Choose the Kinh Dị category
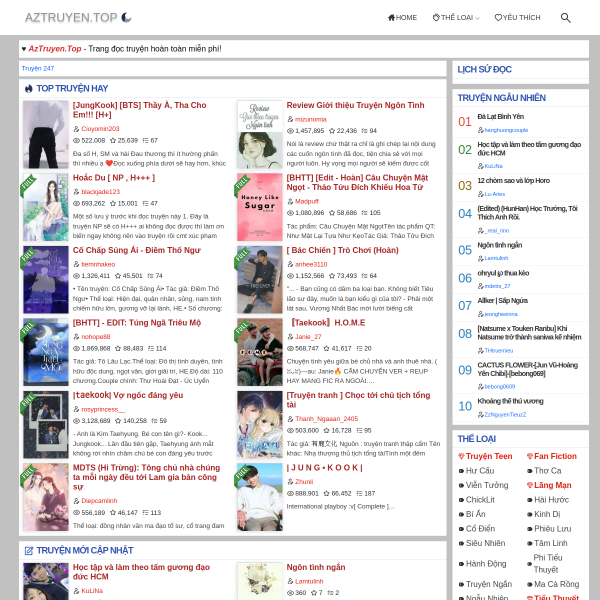Screen dimensions: 600x600 [x=547, y=514]
